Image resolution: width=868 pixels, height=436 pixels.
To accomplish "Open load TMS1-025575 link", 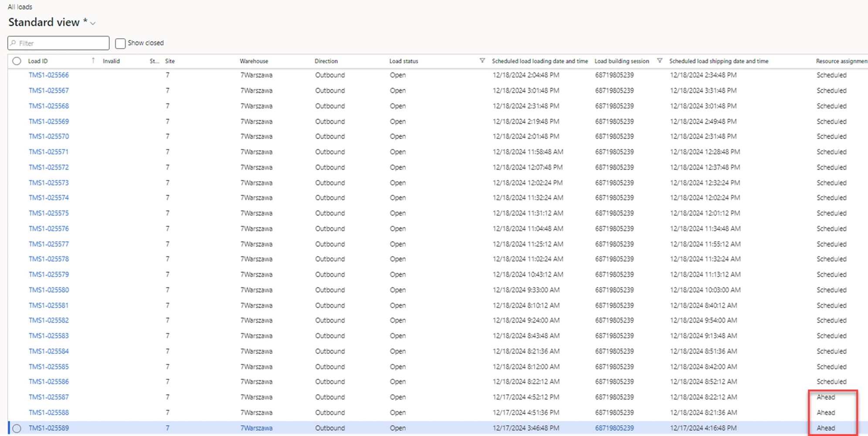I will 49,213.
